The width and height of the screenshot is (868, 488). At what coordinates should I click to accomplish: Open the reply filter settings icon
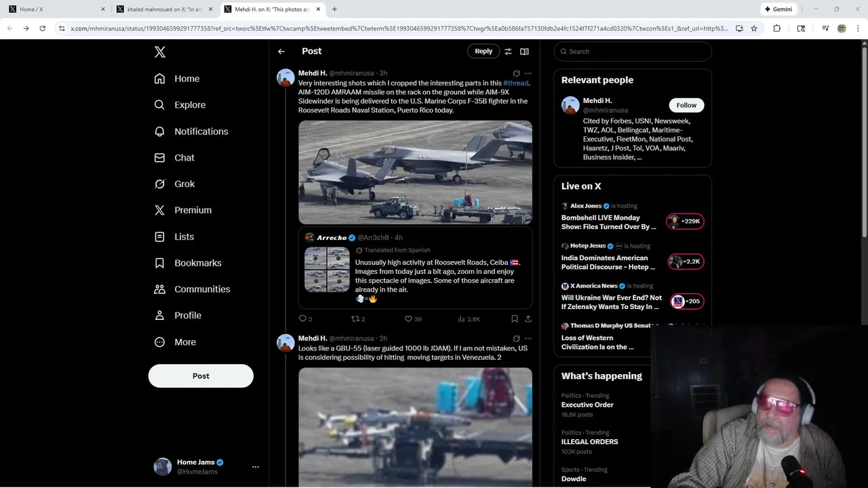pyautogui.click(x=508, y=52)
